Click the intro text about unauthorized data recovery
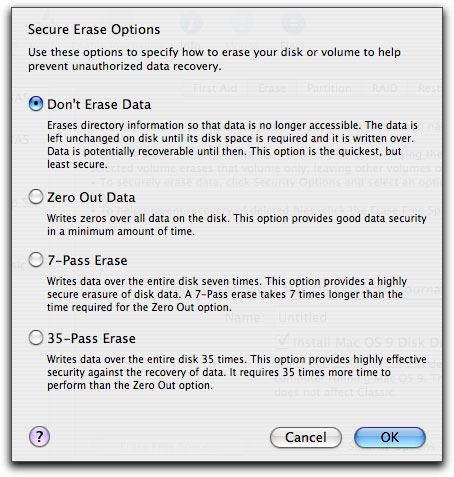454x477 pixels. pyautogui.click(x=214, y=59)
